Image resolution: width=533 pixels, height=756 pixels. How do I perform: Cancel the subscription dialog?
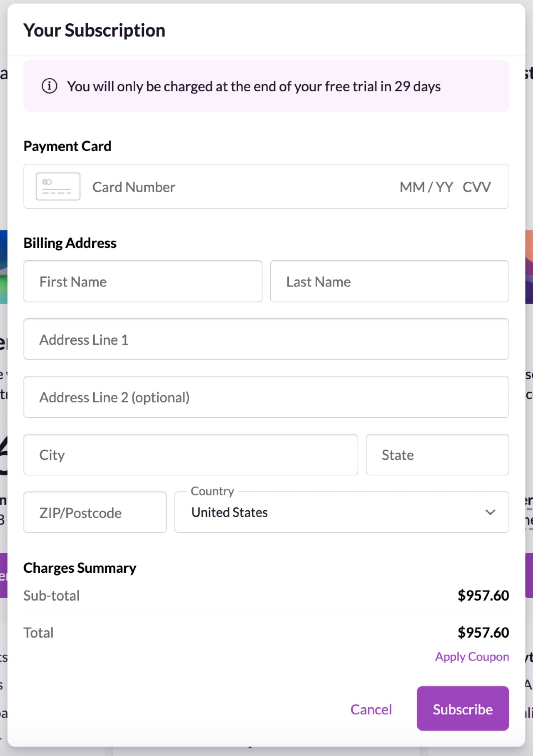click(x=371, y=709)
